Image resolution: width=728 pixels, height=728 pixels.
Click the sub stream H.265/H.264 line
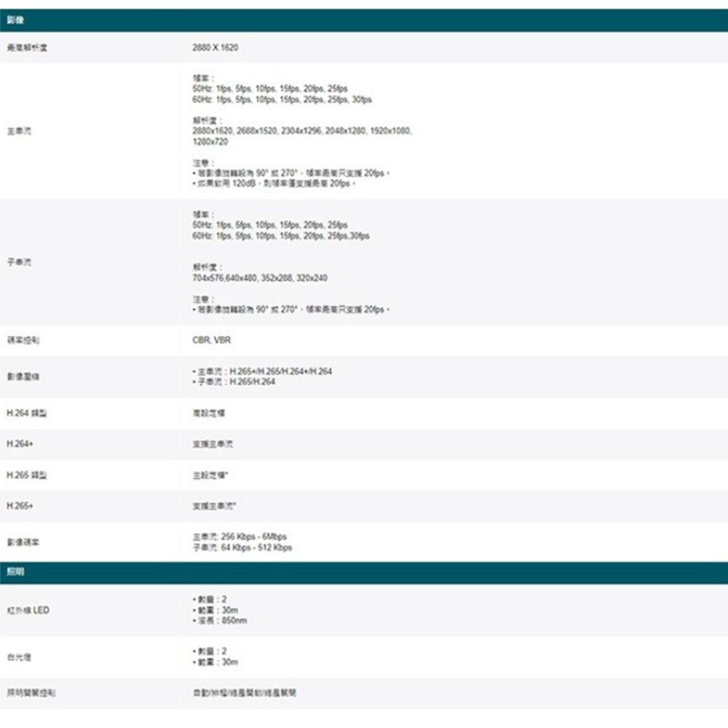(x=234, y=382)
